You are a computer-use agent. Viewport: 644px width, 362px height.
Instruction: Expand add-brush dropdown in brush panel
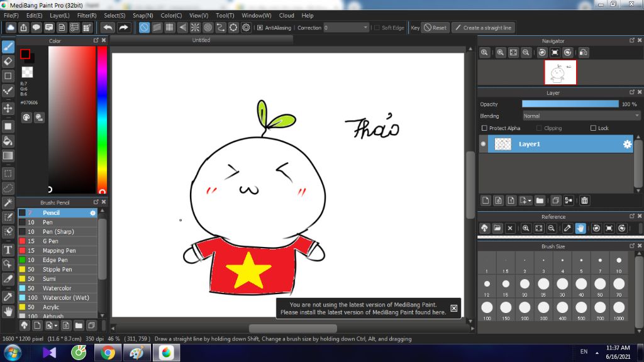pos(55,326)
